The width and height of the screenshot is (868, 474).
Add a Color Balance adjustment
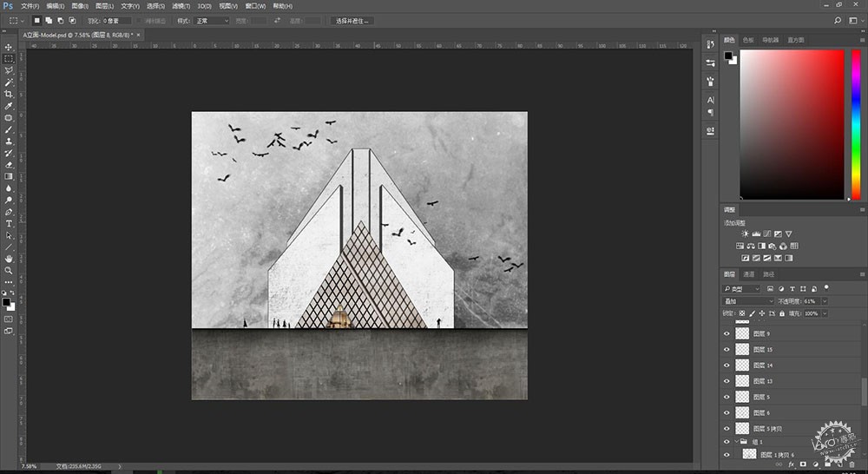(x=751, y=246)
